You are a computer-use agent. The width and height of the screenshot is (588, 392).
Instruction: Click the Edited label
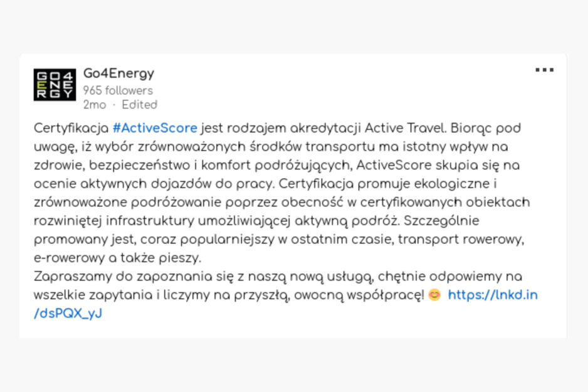click(140, 105)
